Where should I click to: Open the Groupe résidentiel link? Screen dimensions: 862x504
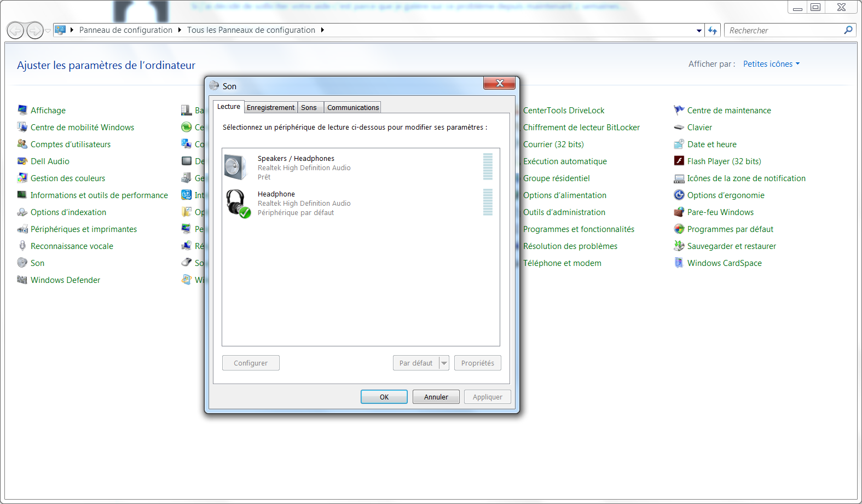557,178
